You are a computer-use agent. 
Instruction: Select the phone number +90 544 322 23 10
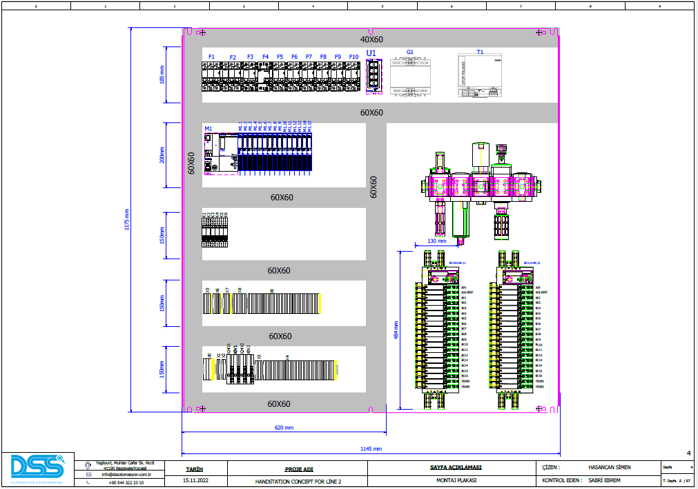(x=126, y=482)
